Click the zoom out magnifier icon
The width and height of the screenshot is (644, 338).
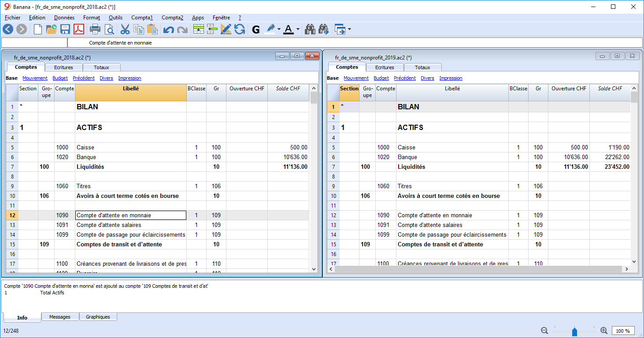[x=544, y=331]
